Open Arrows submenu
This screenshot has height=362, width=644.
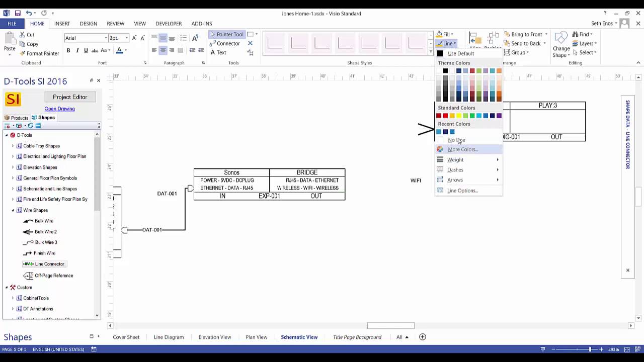(x=468, y=180)
